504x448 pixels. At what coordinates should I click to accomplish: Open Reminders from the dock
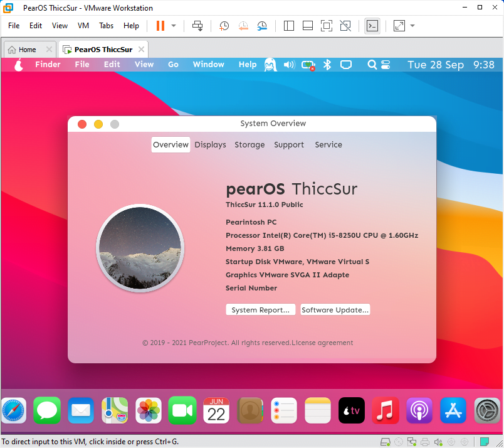[x=284, y=410]
